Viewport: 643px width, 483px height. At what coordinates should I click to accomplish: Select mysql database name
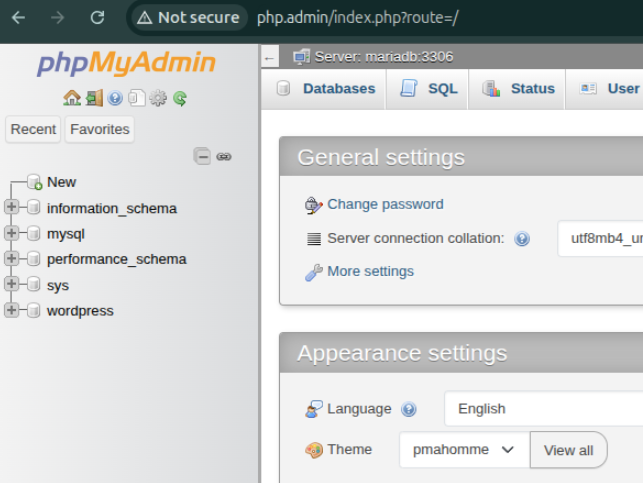coord(66,234)
